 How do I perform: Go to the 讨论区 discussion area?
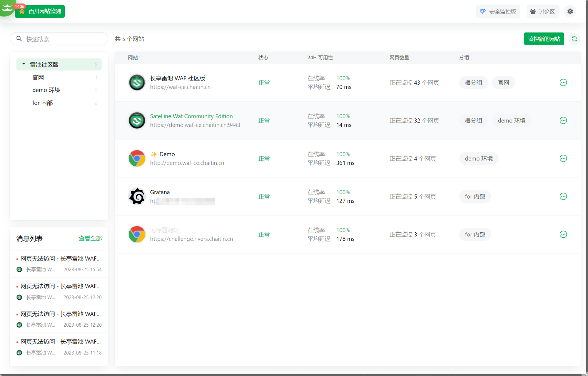(x=542, y=11)
